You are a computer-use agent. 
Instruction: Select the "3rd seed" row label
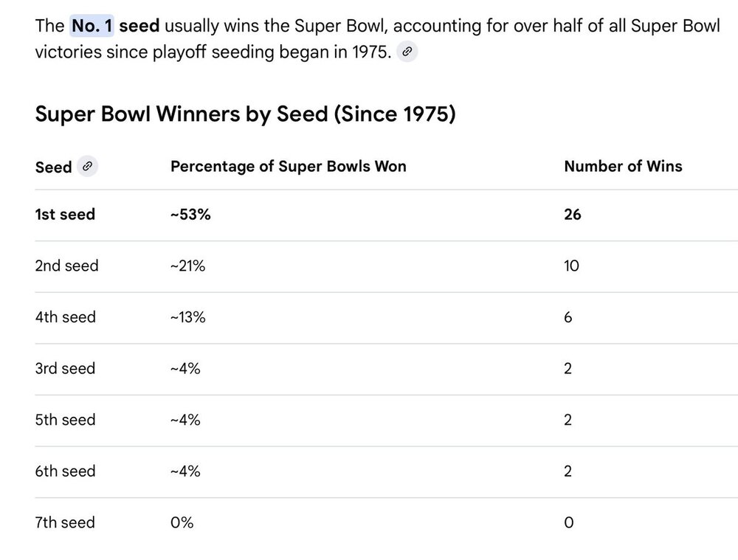point(65,368)
